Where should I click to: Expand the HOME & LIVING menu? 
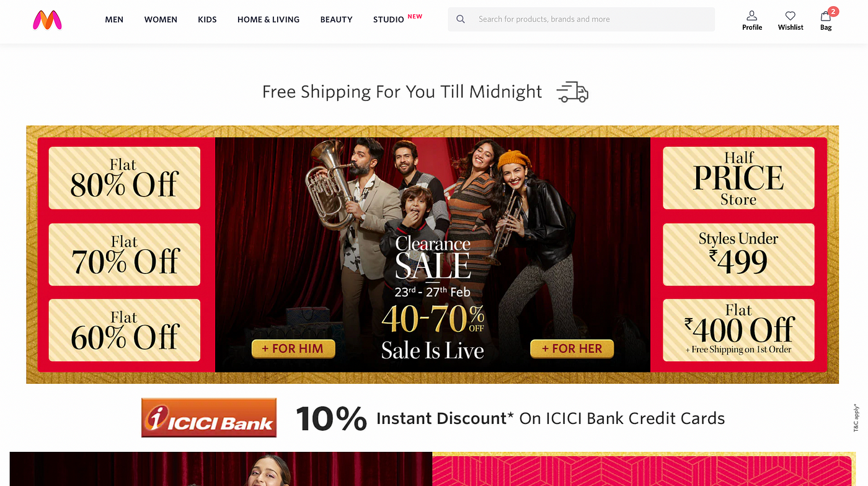pos(268,19)
